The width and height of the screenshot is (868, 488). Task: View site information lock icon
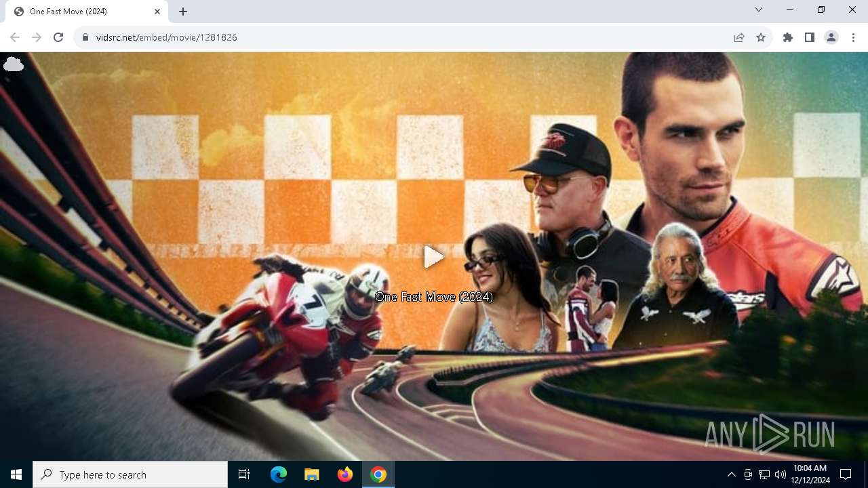(x=85, y=37)
